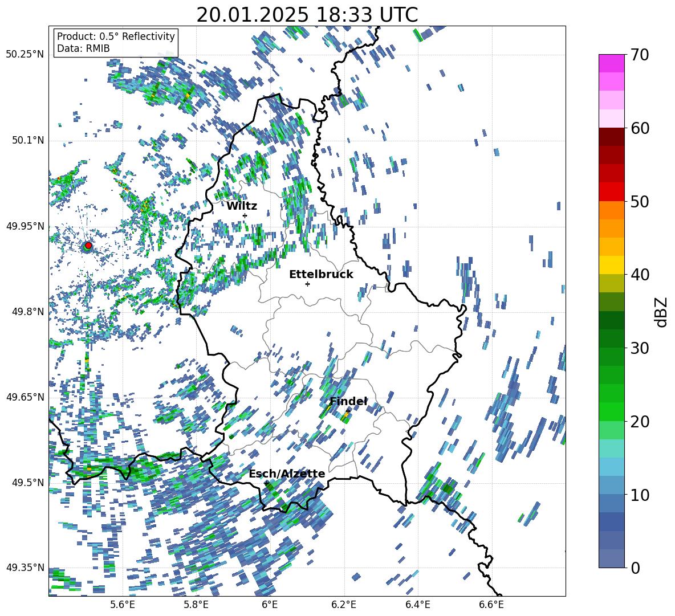Click the Data: RMIB text

(x=83, y=48)
